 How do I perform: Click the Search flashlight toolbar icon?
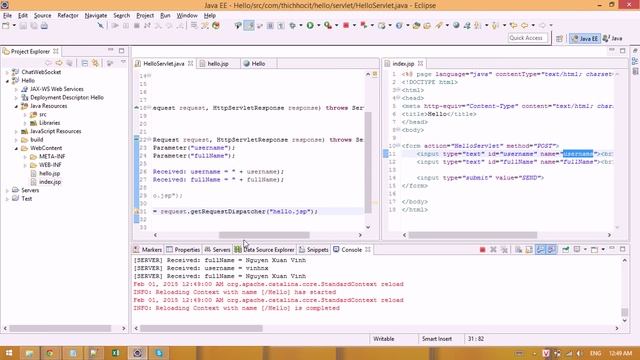439,25
